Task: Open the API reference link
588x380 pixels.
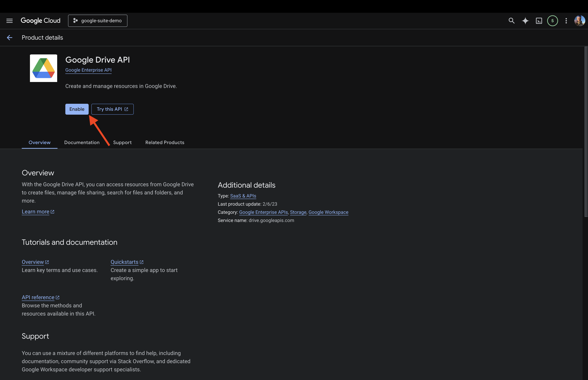Action: (40, 297)
